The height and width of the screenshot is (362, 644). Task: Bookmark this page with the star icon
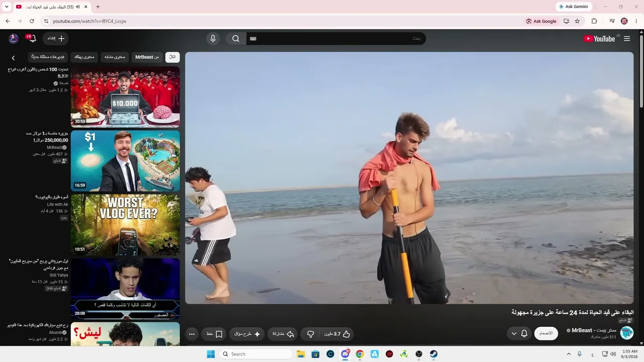pos(577,21)
